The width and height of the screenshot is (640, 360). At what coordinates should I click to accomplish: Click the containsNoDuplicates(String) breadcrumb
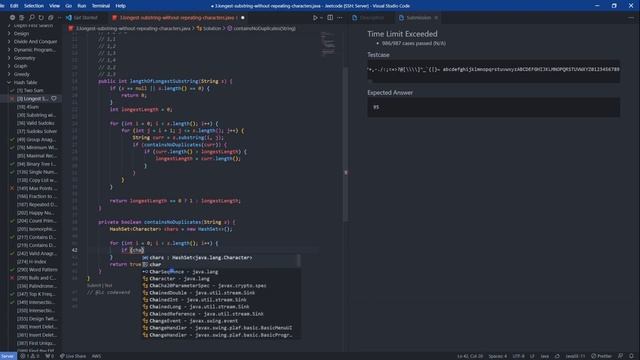[261, 29]
